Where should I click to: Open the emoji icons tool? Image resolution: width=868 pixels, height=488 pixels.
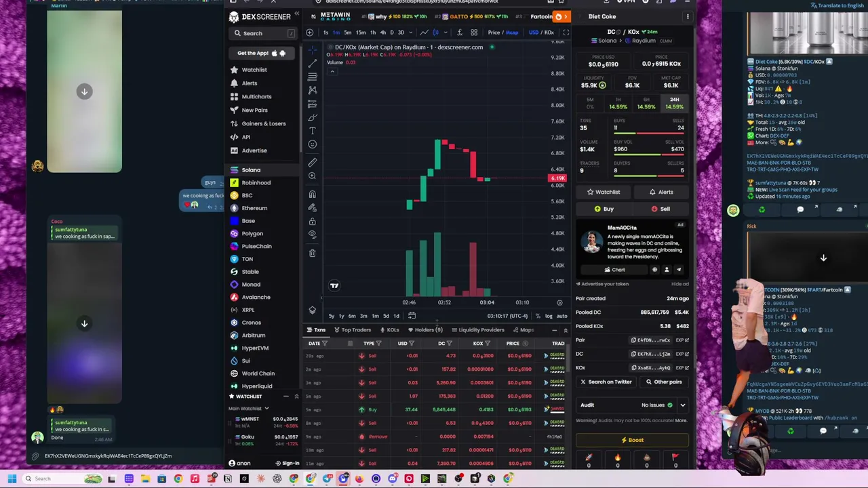(x=312, y=144)
